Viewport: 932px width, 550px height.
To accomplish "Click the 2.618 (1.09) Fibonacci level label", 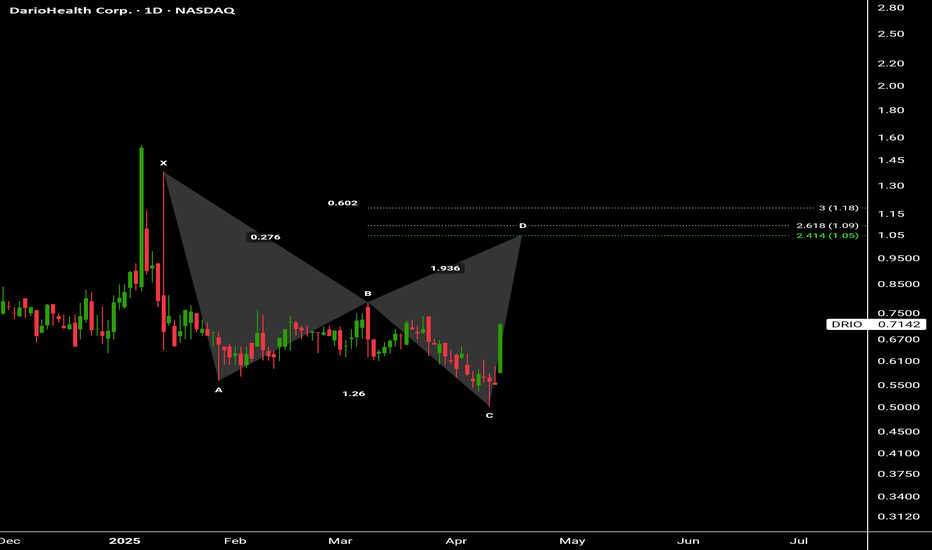I will coord(827,225).
